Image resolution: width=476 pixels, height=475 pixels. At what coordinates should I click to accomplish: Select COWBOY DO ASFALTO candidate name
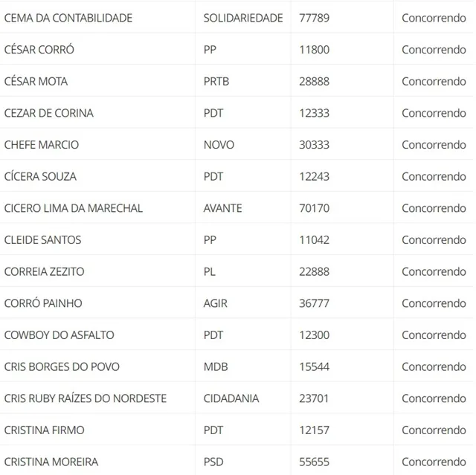(59, 335)
